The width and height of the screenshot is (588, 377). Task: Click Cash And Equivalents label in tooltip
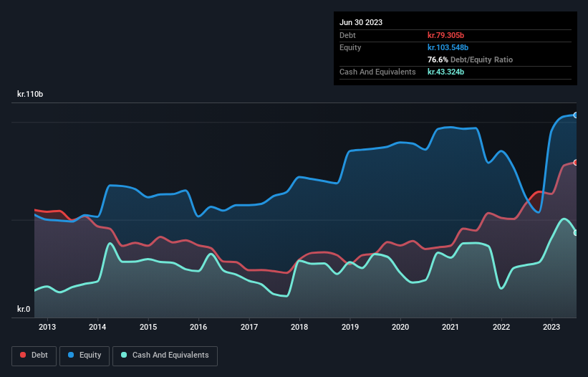pos(377,72)
